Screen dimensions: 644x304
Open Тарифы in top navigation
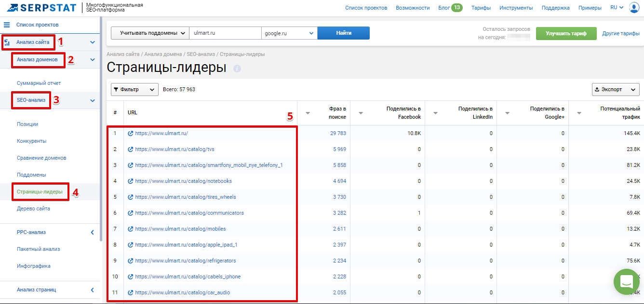481,8
